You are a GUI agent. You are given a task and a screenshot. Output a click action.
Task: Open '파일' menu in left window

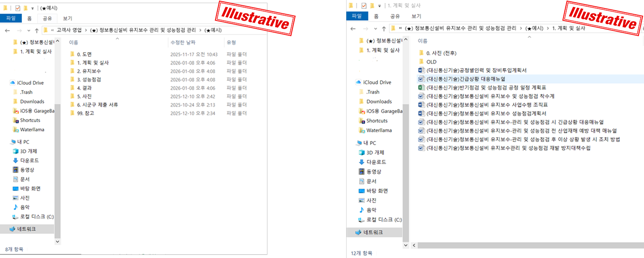(x=10, y=18)
